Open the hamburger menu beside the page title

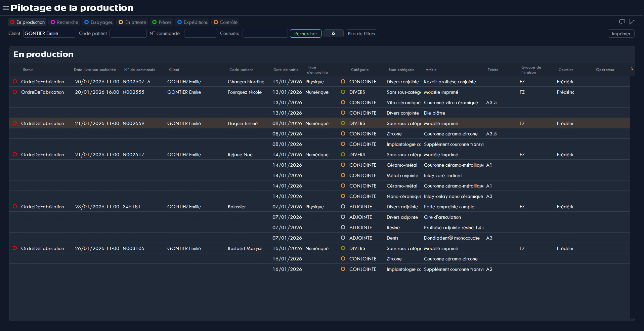click(x=5, y=8)
